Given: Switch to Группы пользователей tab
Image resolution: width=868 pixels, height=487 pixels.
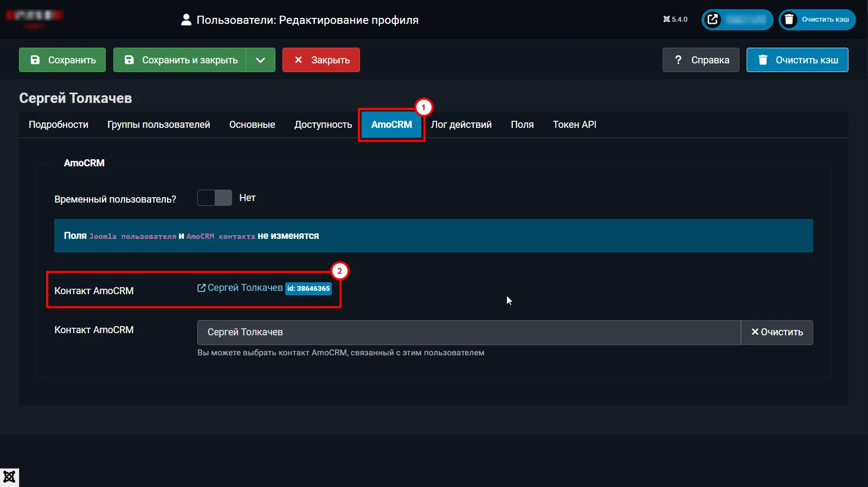Looking at the screenshot, I should [x=159, y=125].
